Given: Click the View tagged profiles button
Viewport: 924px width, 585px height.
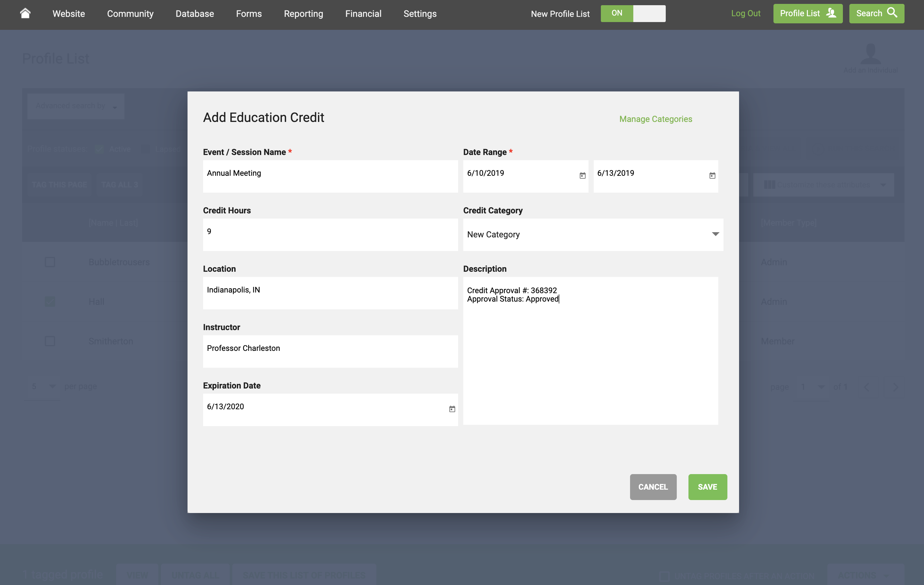Looking at the screenshot, I should [x=137, y=575].
